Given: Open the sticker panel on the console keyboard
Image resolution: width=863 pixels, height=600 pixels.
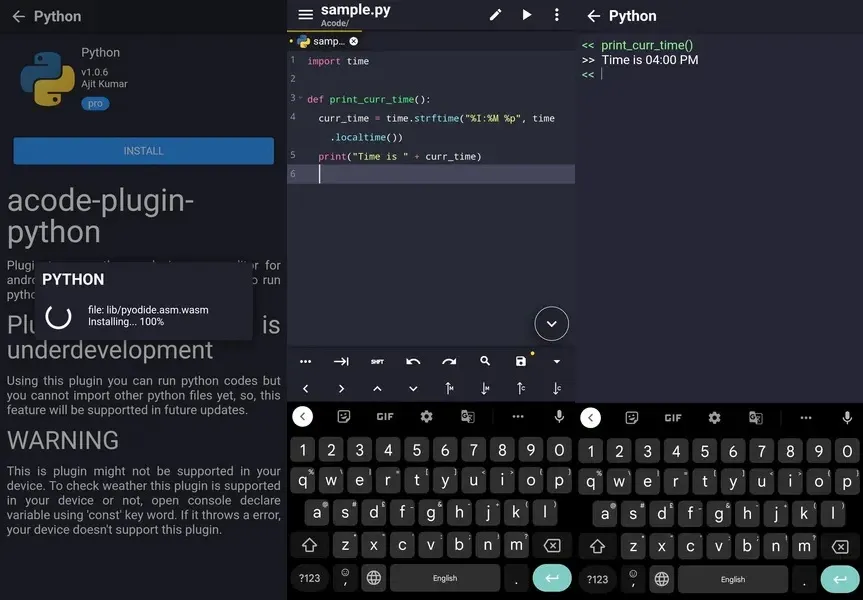Looking at the screenshot, I should click(x=632, y=418).
